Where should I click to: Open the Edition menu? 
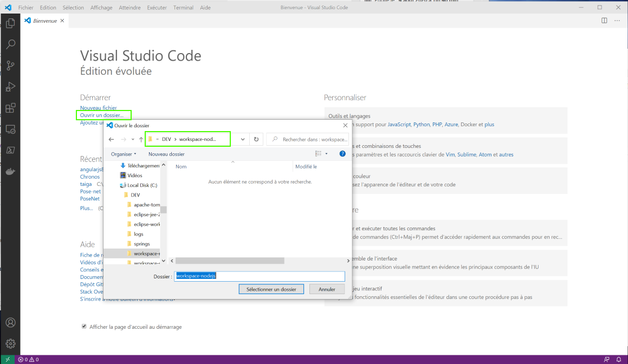(x=48, y=8)
